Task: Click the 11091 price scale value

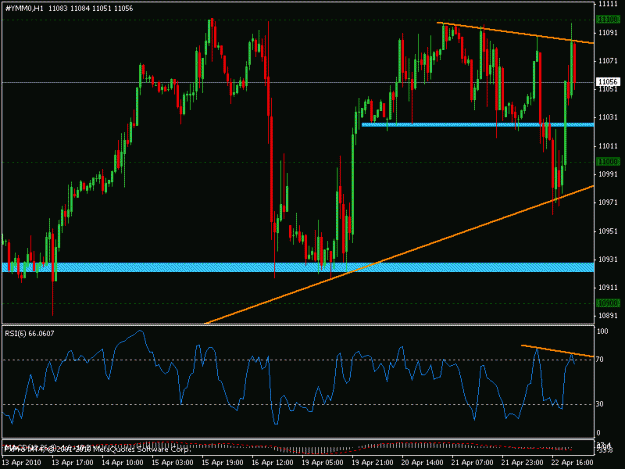Action: click(x=608, y=33)
